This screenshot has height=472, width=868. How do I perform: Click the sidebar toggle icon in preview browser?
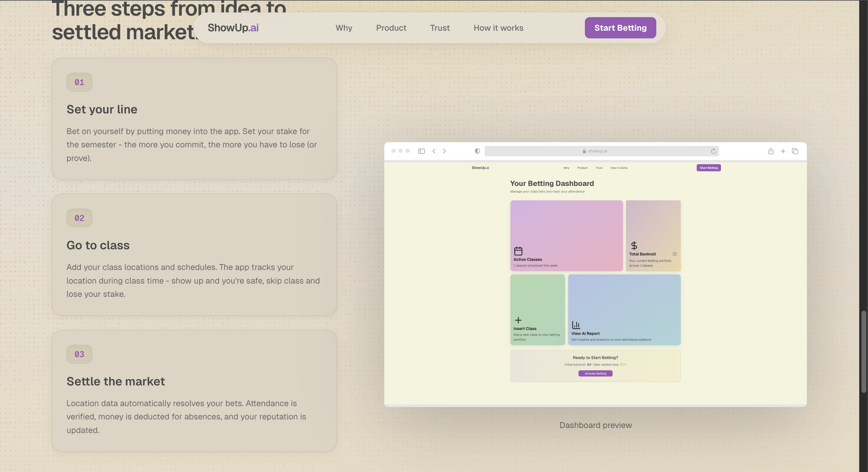tap(421, 151)
